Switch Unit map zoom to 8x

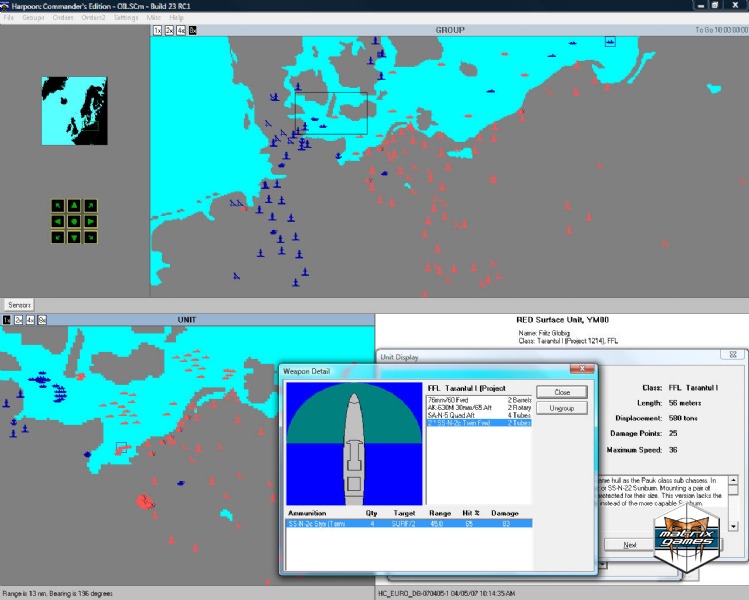[42, 319]
